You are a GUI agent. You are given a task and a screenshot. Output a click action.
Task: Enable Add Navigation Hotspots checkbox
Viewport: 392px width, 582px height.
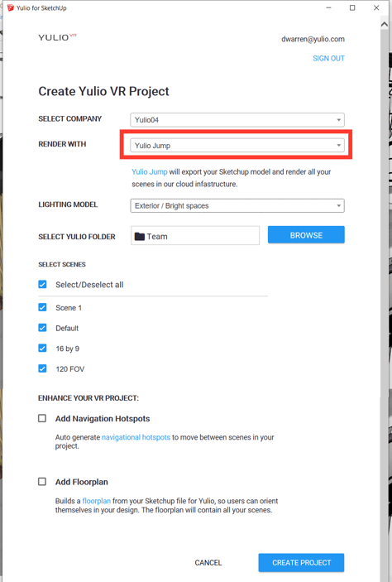click(x=42, y=418)
